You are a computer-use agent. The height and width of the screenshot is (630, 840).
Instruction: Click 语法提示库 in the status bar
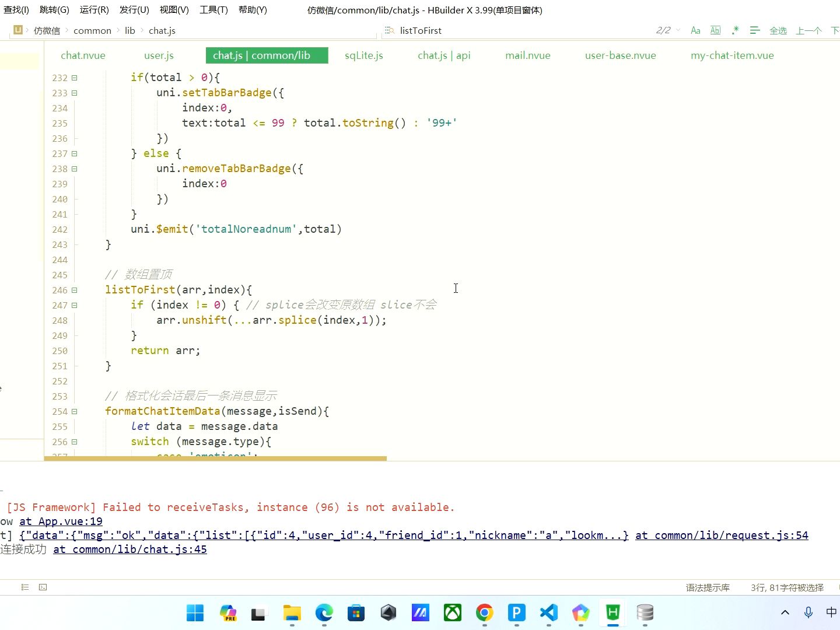point(708,587)
